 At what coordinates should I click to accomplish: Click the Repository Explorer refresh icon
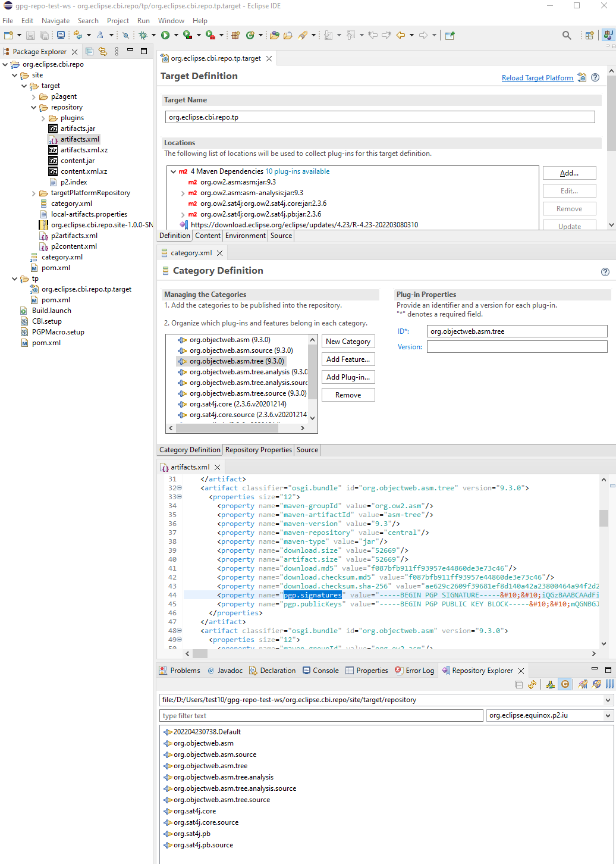pyautogui.click(x=532, y=684)
